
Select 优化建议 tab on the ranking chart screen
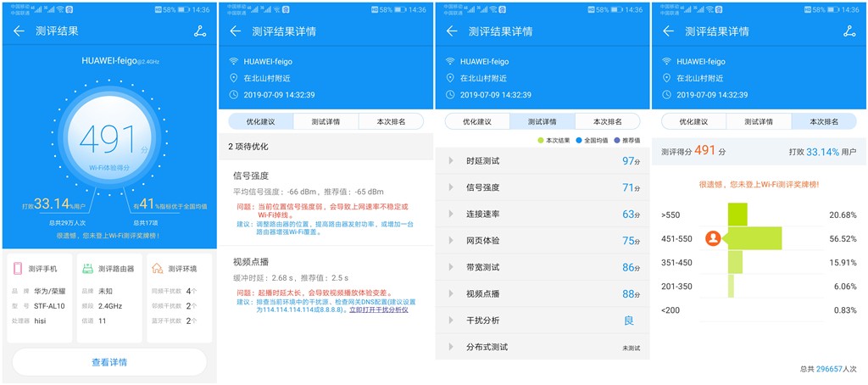coord(693,121)
